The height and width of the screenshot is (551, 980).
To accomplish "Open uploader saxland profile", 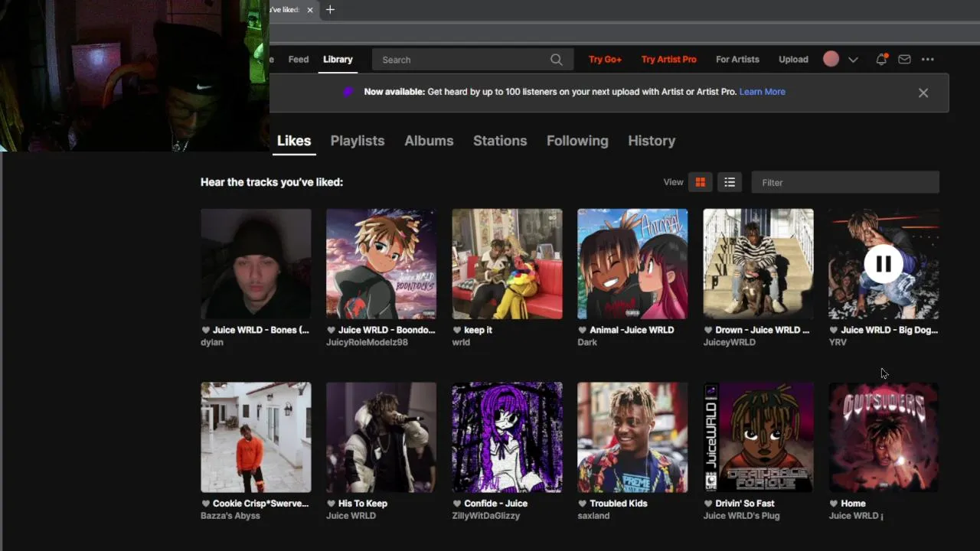I will [593, 516].
